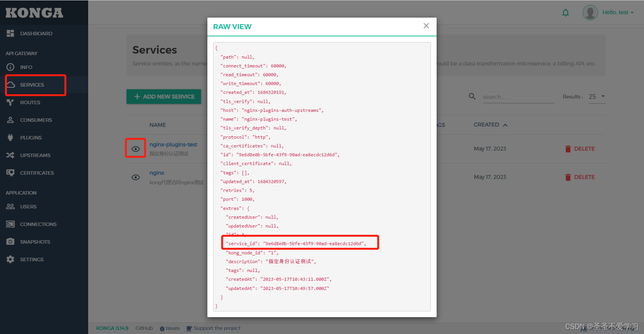View raw data of nginx-plugins-test via eye icon
This screenshot has width=644, height=334.
pyautogui.click(x=136, y=149)
